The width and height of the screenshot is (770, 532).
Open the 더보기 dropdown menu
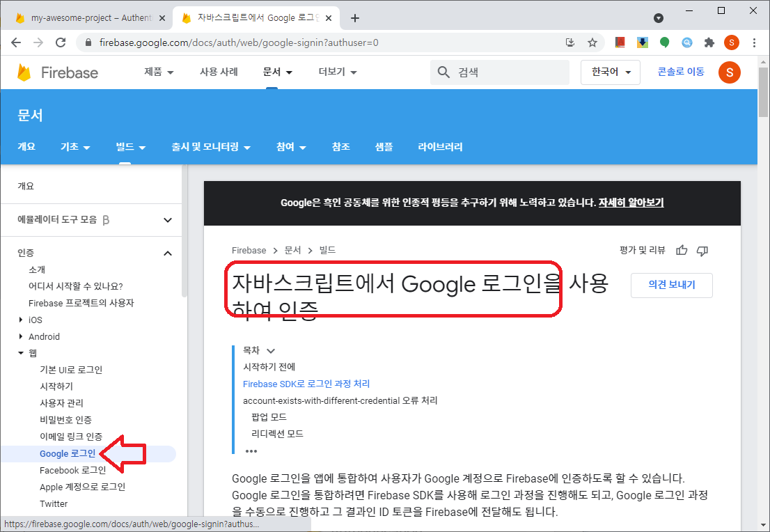[x=338, y=72]
